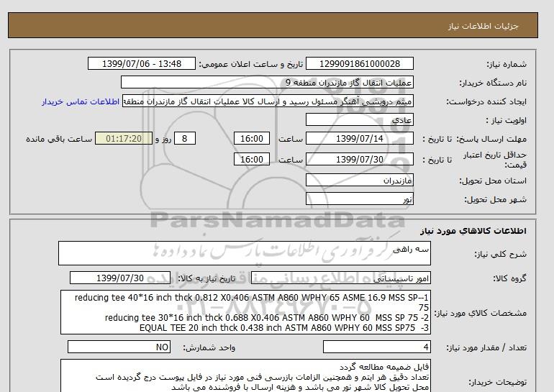The height and width of the screenshot is (392, 554).
Task: Select the حداقل تاریخ اعتبار قیمت label
Action: click(495, 160)
